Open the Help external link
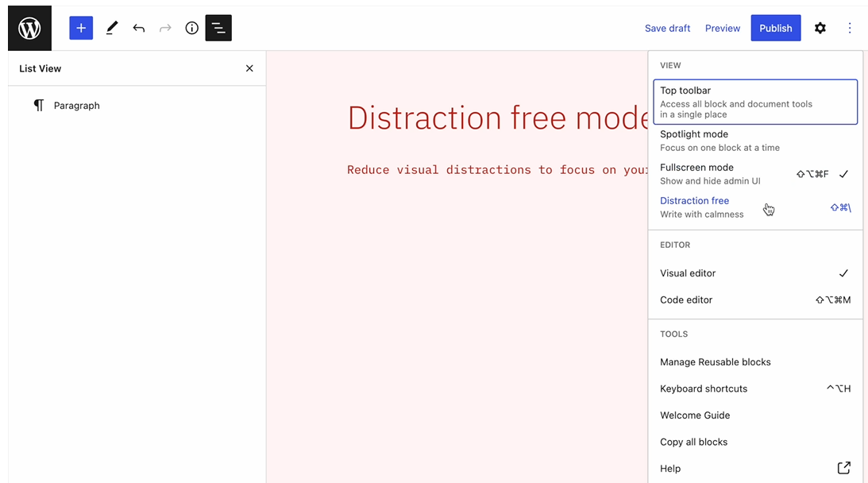 pyautogui.click(x=754, y=469)
